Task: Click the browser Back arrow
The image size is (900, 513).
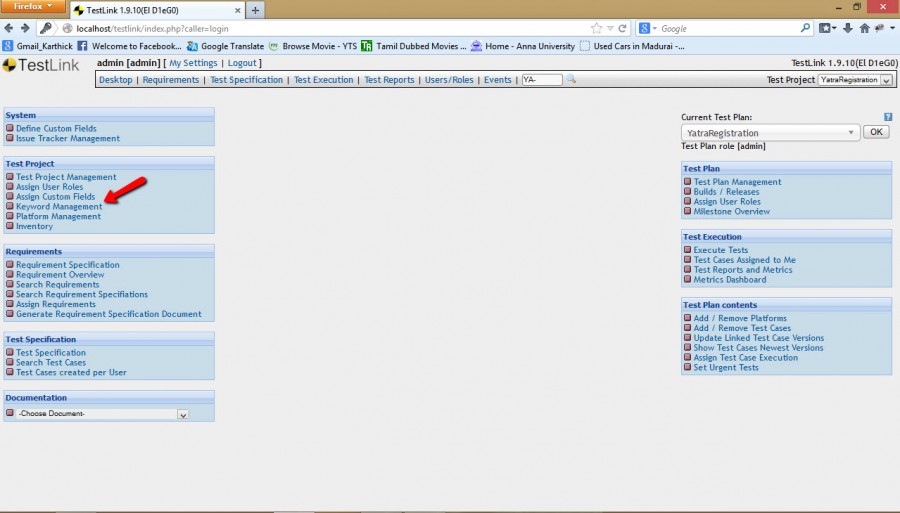Action: pyautogui.click(x=8, y=28)
